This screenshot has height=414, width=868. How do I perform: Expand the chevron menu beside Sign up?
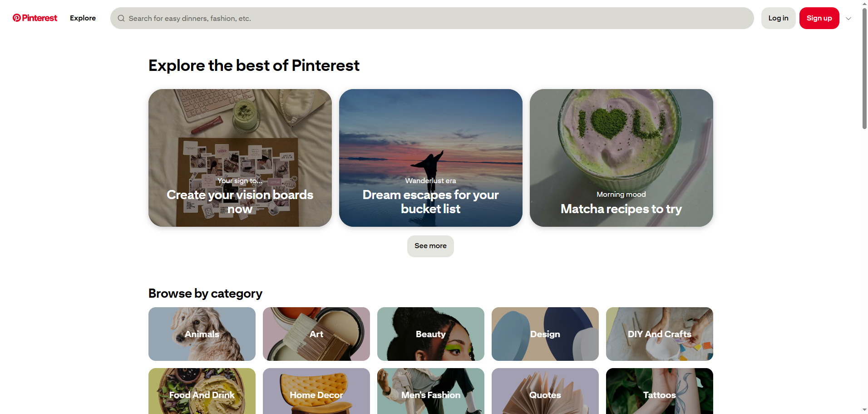tap(848, 19)
